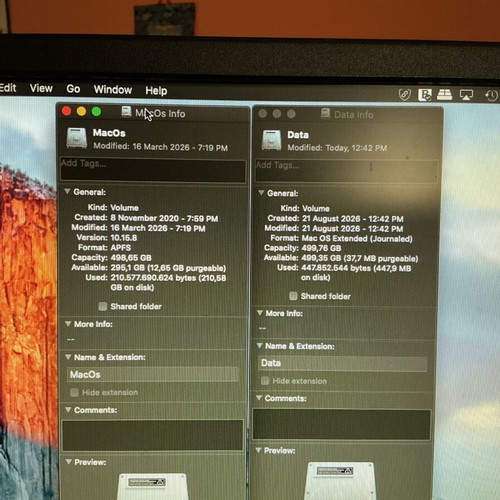Toggle Shared folder checkbox in Data Info
The image size is (500, 500).
(293, 296)
